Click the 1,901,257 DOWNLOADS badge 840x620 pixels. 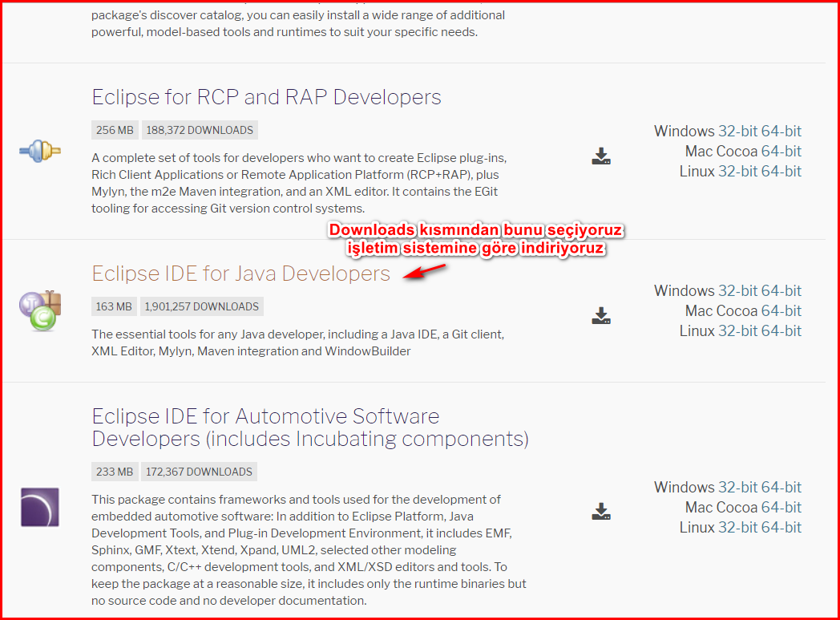point(201,306)
